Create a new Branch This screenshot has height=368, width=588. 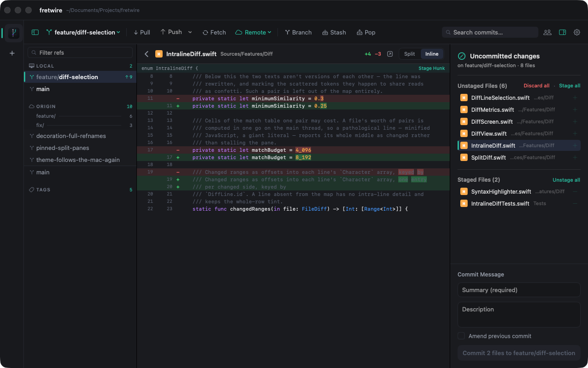298,32
